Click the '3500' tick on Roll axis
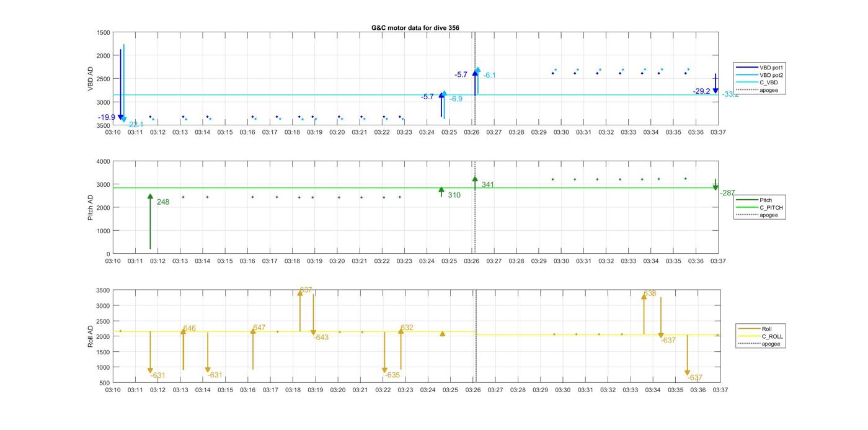The image size is (868, 430). tap(103, 290)
